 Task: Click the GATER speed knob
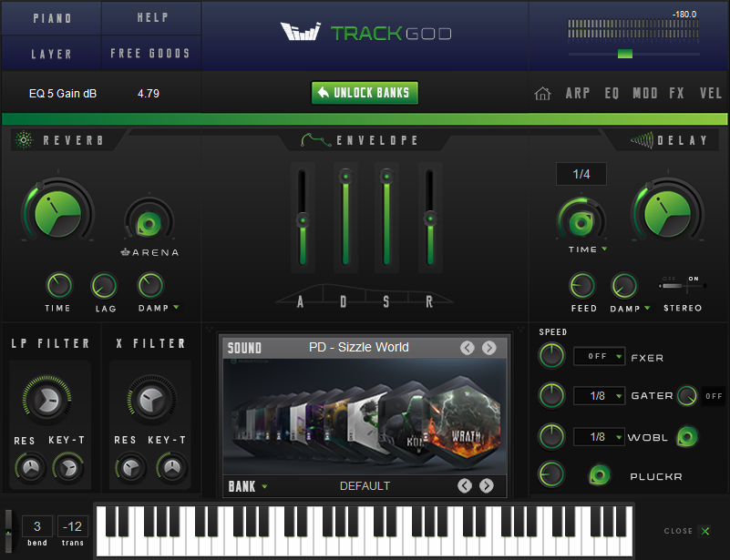point(551,396)
